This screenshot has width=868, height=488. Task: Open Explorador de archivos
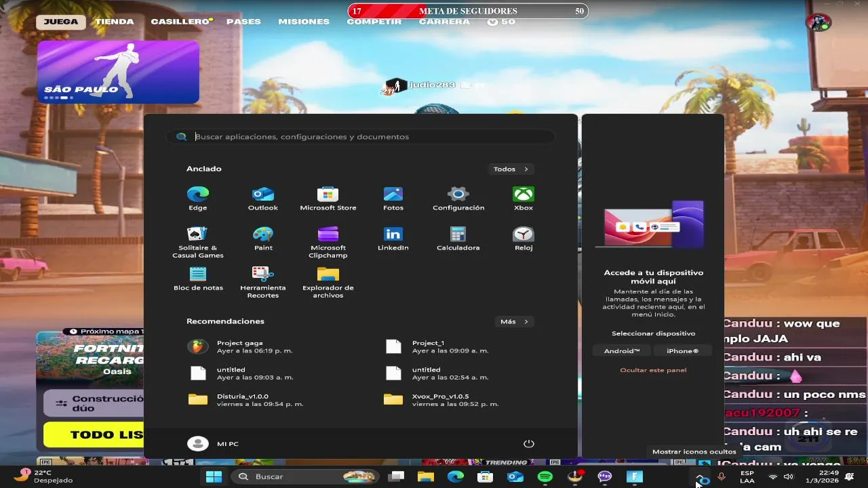click(x=328, y=282)
